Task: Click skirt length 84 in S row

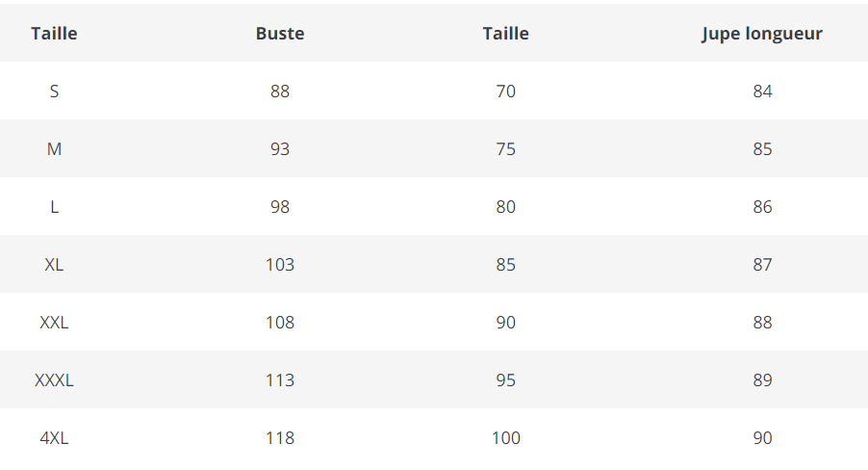Action: pos(763,91)
